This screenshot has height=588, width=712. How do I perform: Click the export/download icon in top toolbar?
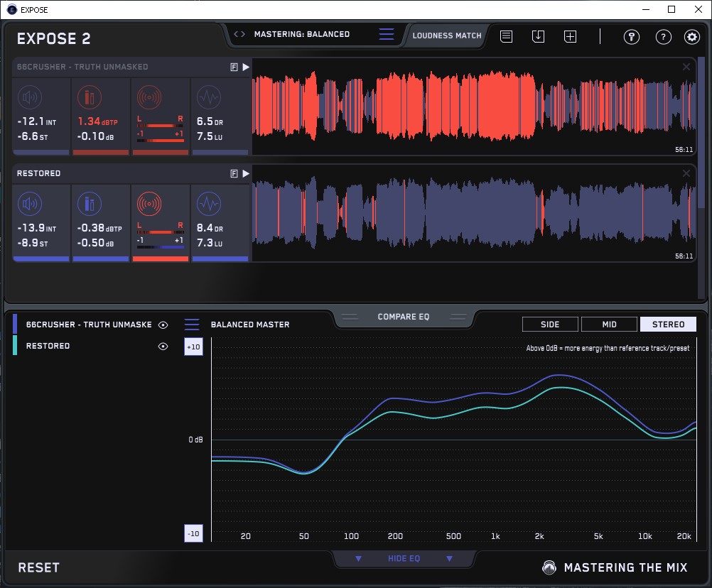538,36
